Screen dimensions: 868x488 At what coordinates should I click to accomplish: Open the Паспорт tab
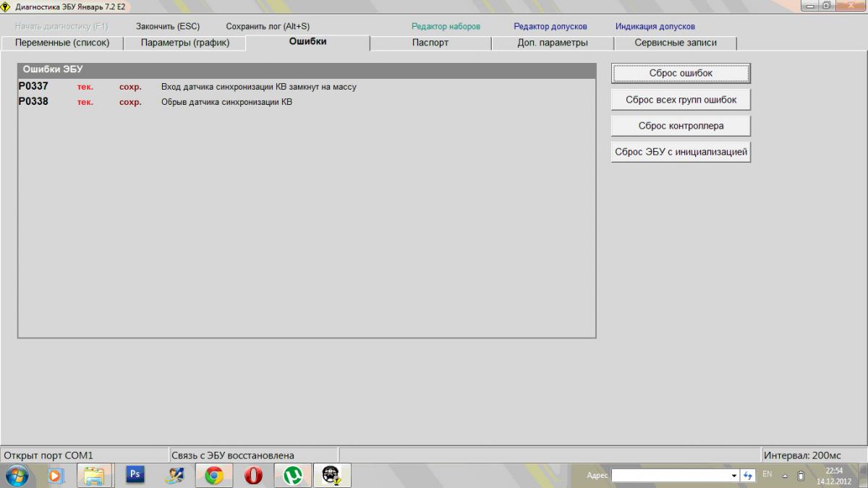pos(430,43)
